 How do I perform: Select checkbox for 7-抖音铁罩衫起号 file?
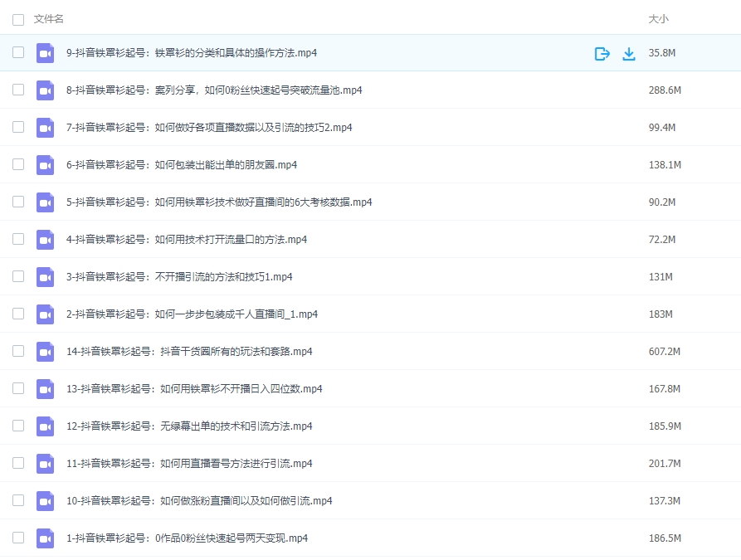(x=18, y=128)
